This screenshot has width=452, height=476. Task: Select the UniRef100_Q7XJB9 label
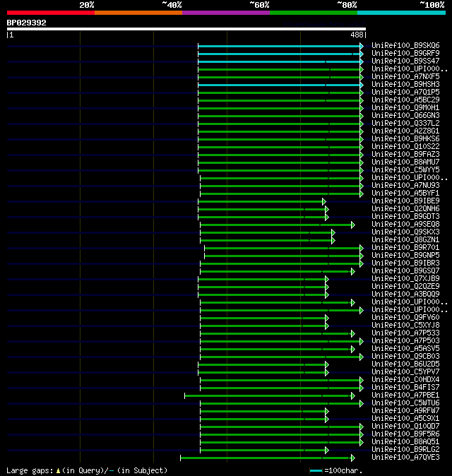[x=405, y=279]
